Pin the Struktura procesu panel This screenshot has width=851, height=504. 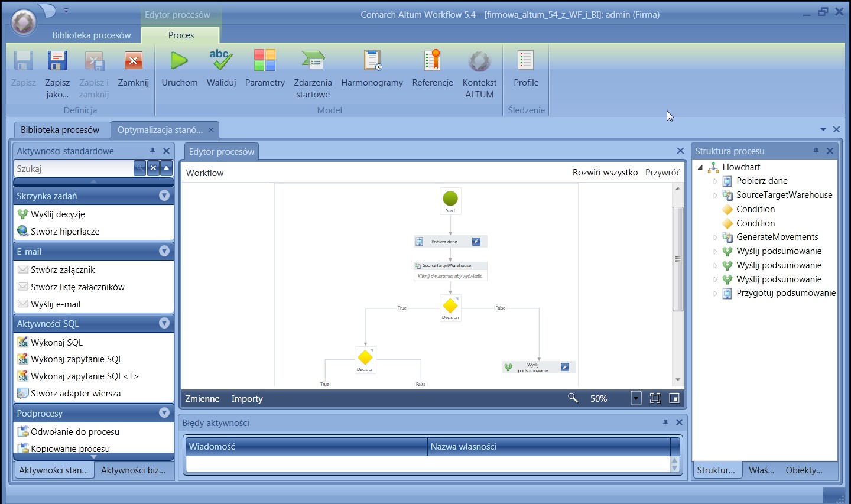pyautogui.click(x=816, y=151)
